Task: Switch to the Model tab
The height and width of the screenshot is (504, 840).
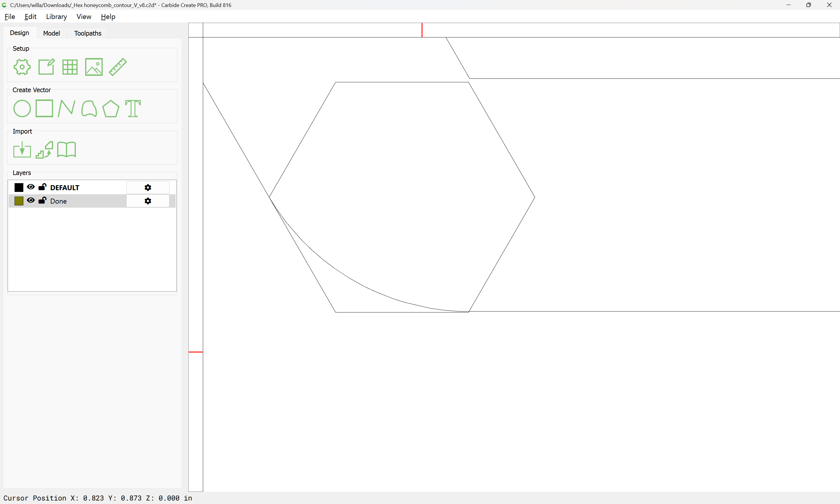Action: coord(52,33)
